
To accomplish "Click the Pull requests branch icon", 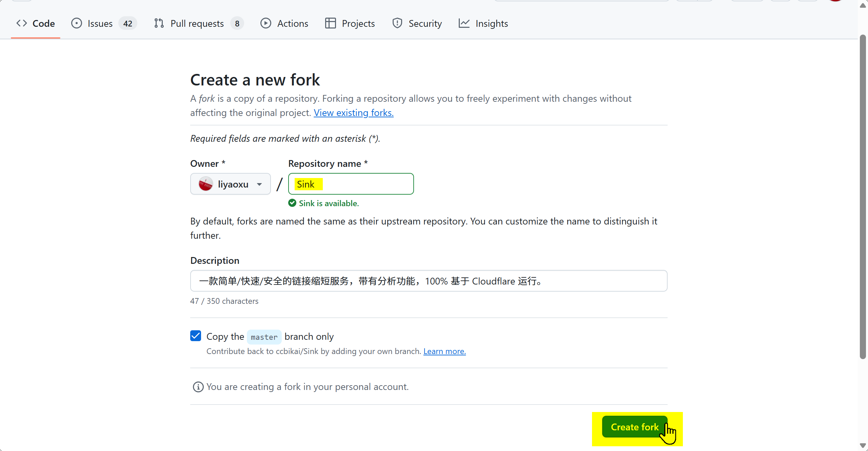I will click(x=159, y=23).
